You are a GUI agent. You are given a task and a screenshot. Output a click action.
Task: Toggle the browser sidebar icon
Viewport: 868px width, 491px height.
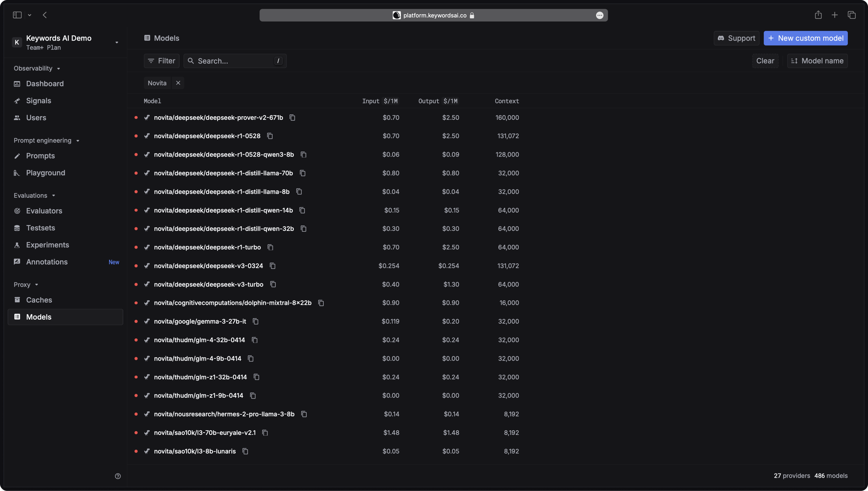17,15
